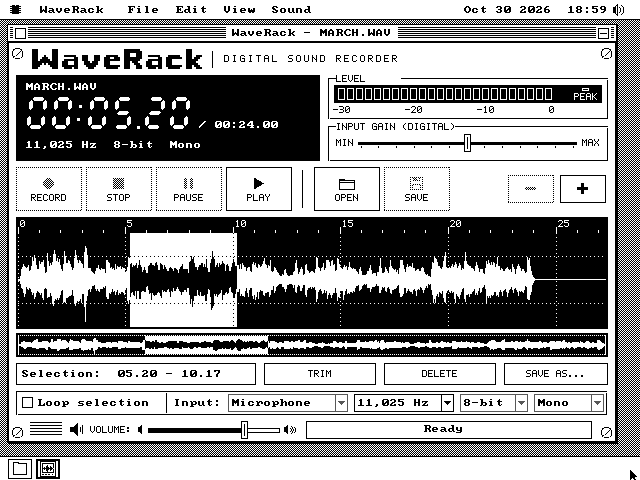
Task: Click the window close box in title bar
Action: pos(21,33)
